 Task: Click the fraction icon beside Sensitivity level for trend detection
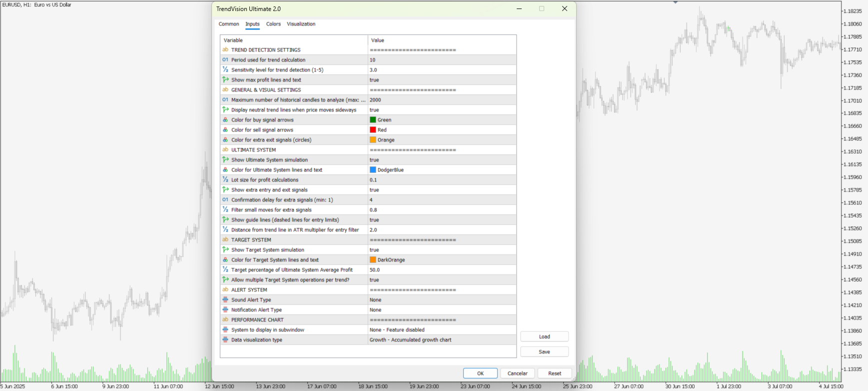225,69
